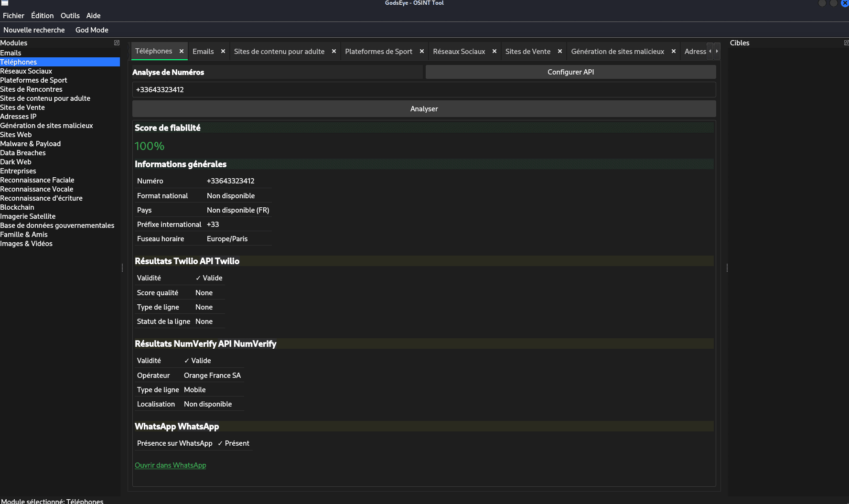This screenshot has height=504, width=849.
Task: Select Data Breaches module
Action: 60,153
